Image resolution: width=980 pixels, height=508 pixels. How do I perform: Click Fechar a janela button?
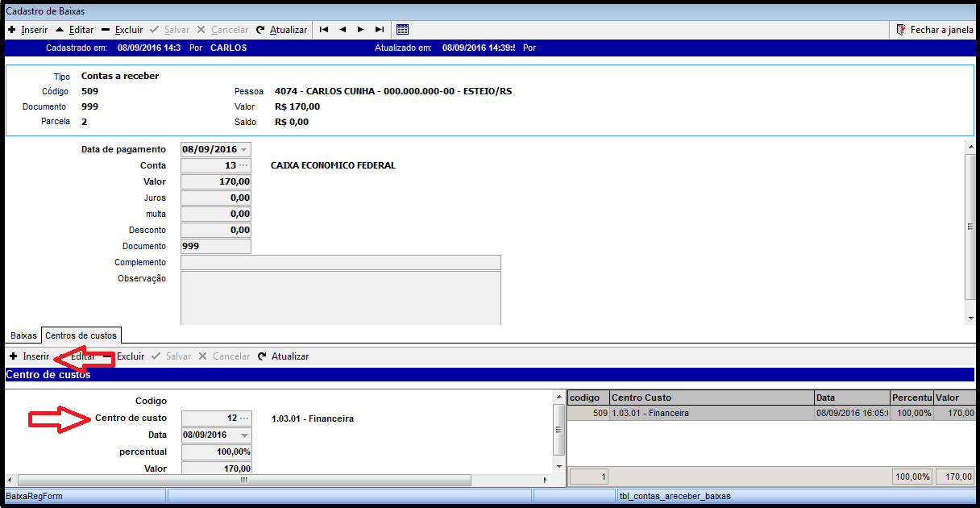point(935,30)
